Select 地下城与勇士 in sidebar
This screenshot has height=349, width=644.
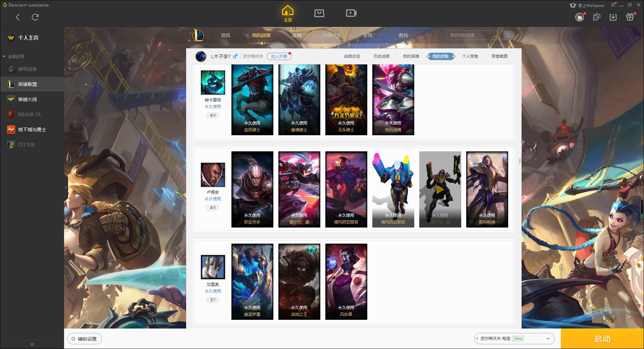[32, 130]
